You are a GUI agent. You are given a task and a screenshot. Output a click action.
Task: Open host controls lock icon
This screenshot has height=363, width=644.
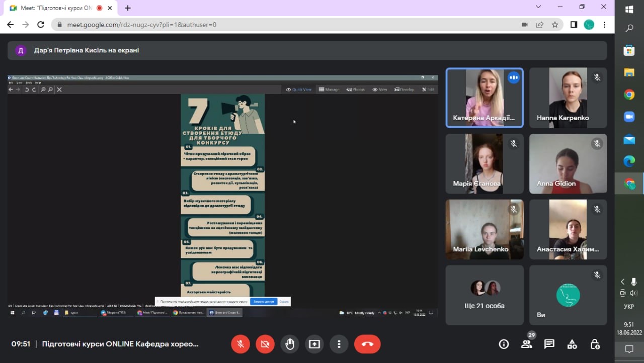click(x=595, y=344)
